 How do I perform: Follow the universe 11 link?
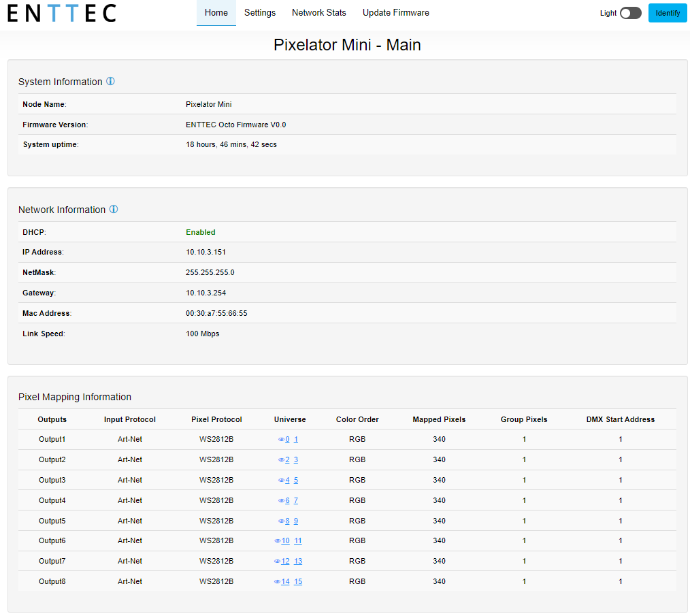click(x=298, y=540)
